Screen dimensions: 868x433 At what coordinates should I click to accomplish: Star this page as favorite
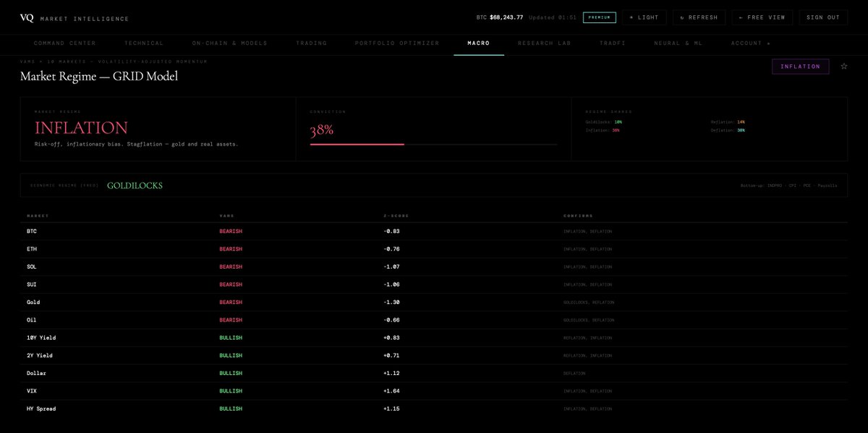[843, 66]
